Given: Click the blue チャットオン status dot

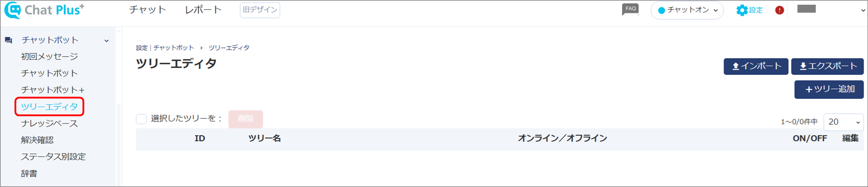Looking at the screenshot, I should pos(661,10).
